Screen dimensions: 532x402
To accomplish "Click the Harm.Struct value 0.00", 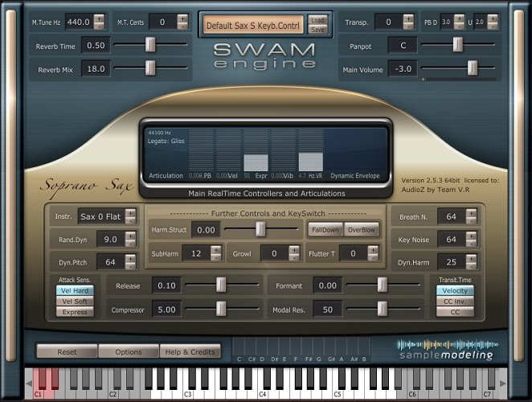I will (206, 230).
